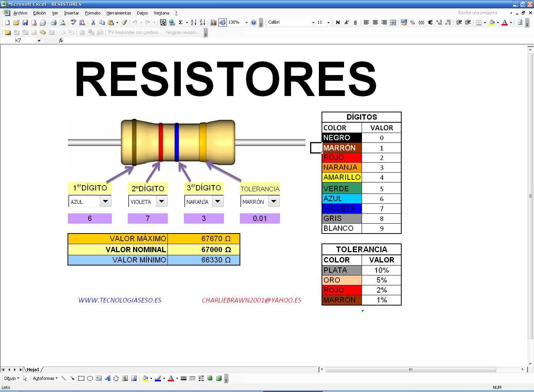Switch to the Hoja1 sheet tab

32,369
